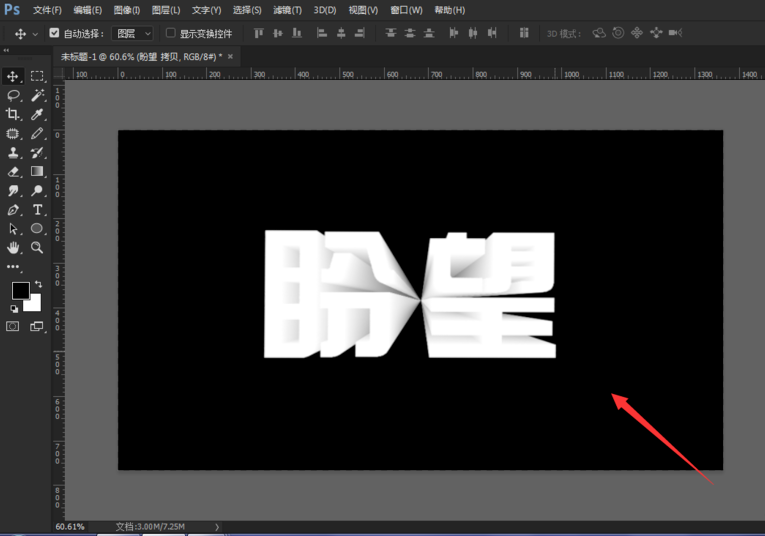Activate the Zoom magnifier tool
The height and width of the screenshot is (536, 765).
(38, 247)
